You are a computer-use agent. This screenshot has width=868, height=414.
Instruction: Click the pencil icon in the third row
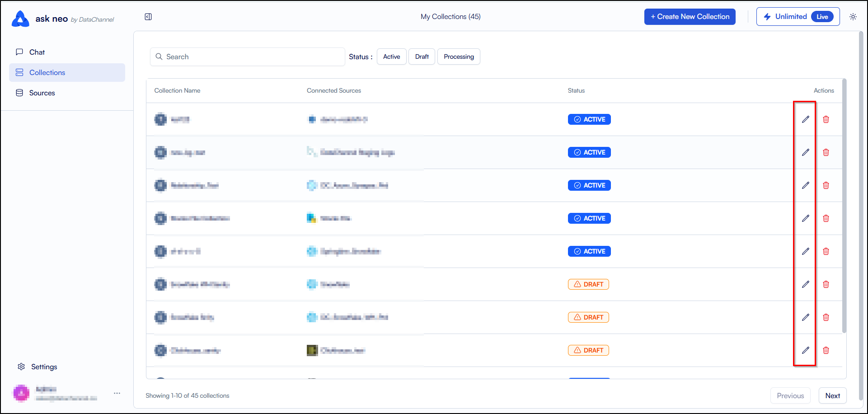pyautogui.click(x=806, y=185)
